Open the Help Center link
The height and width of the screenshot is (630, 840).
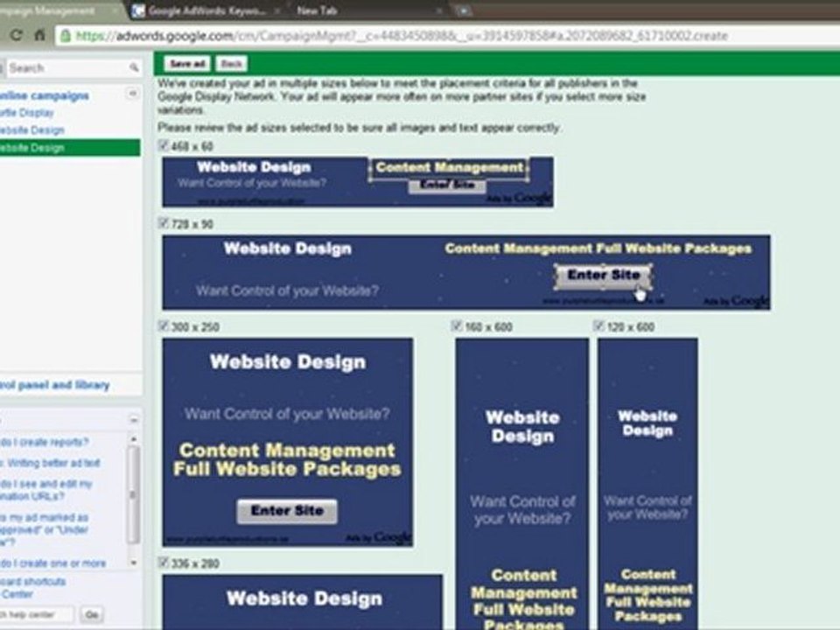17,595
